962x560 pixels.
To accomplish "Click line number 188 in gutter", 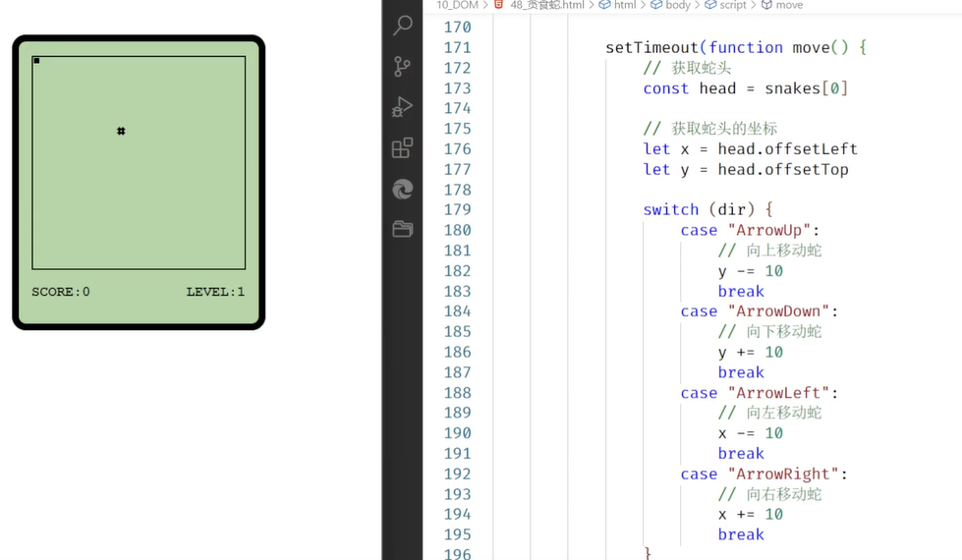I will coord(458,393).
